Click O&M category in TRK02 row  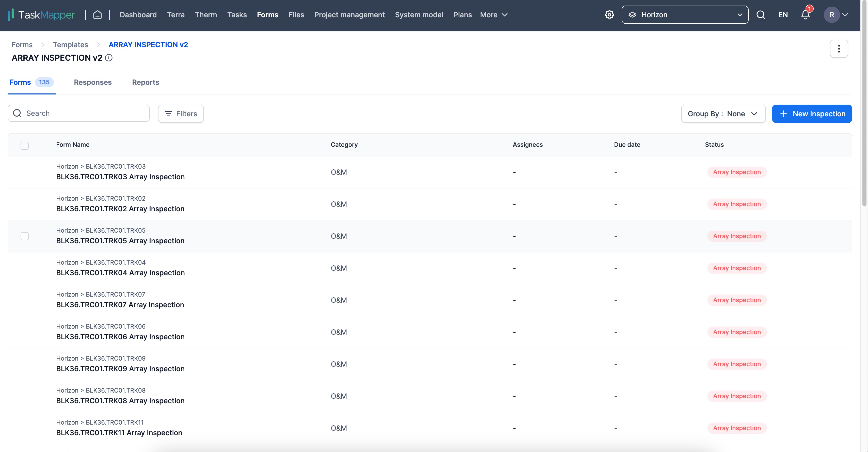coord(339,204)
